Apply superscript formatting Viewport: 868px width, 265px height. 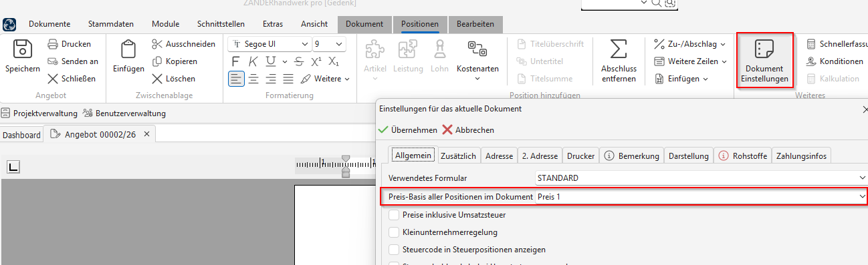pyautogui.click(x=316, y=61)
